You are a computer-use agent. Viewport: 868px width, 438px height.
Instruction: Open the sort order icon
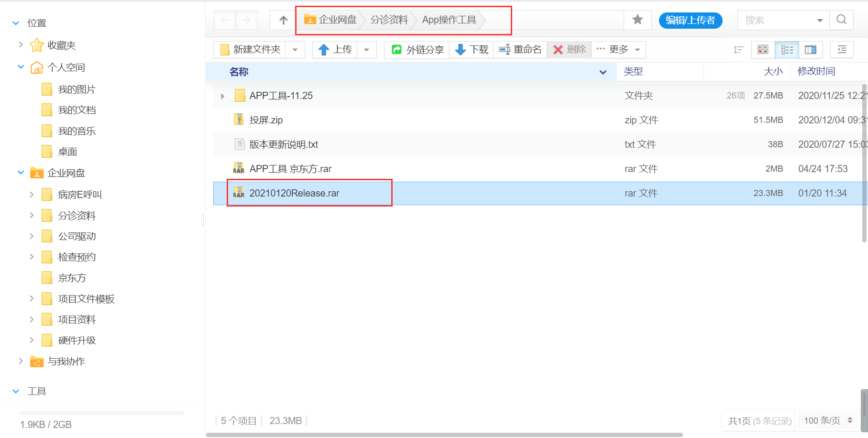(738, 50)
